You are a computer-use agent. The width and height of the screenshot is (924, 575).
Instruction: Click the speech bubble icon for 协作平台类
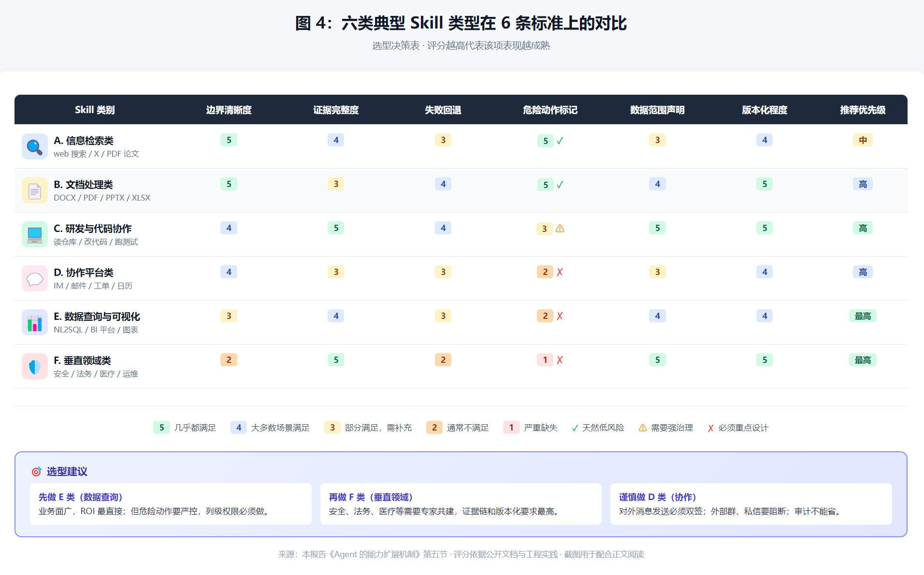[x=34, y=278]
